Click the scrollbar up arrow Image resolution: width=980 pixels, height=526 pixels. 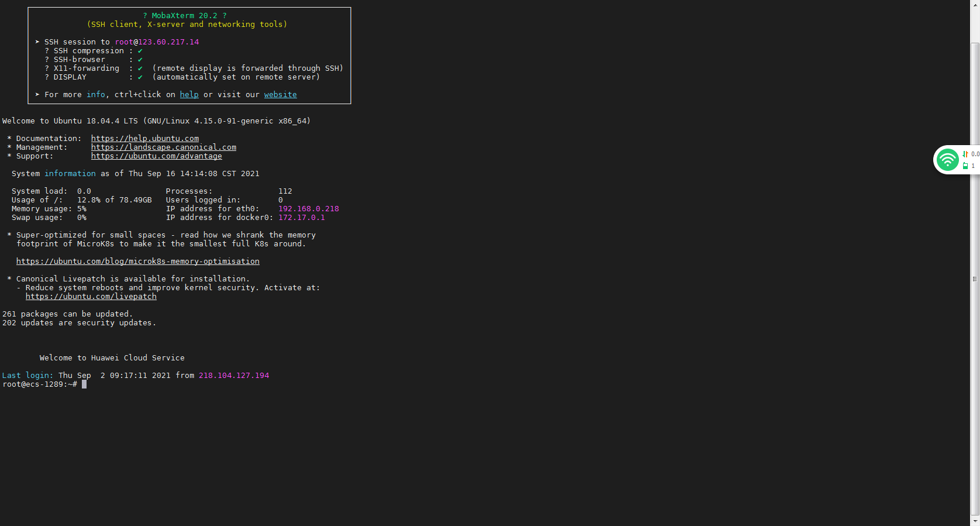tap(975, 4)
